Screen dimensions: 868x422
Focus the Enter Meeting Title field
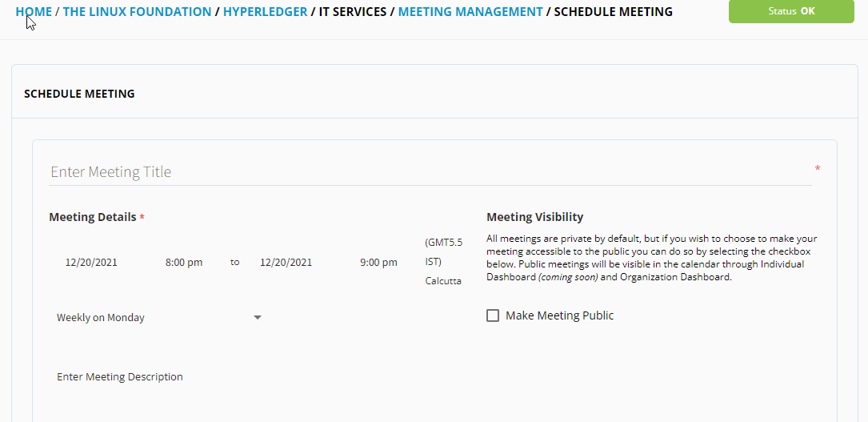[x=430, y=171]
